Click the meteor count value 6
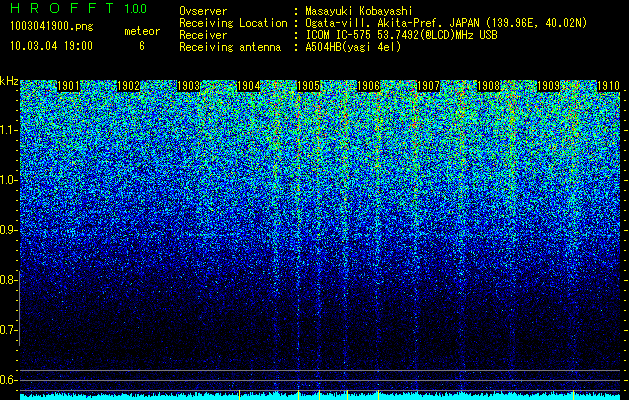The height and width of the screenshot is (400, 629). tap(142, 46)
